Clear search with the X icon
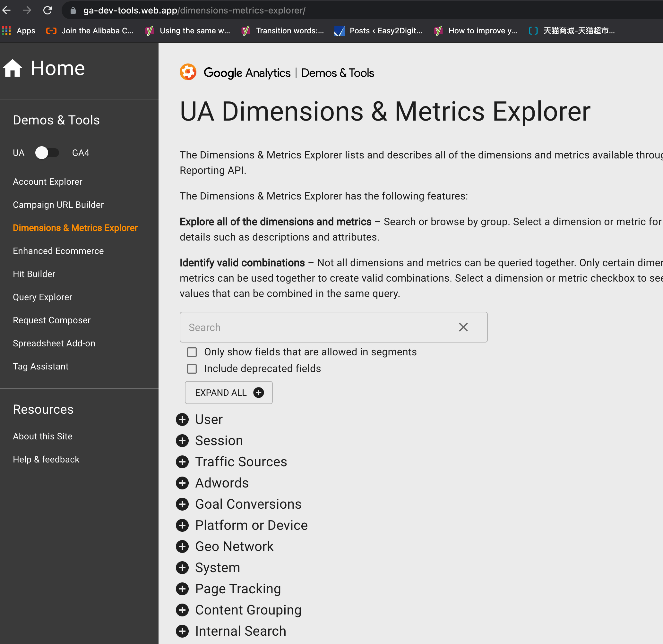 (463, 327)
